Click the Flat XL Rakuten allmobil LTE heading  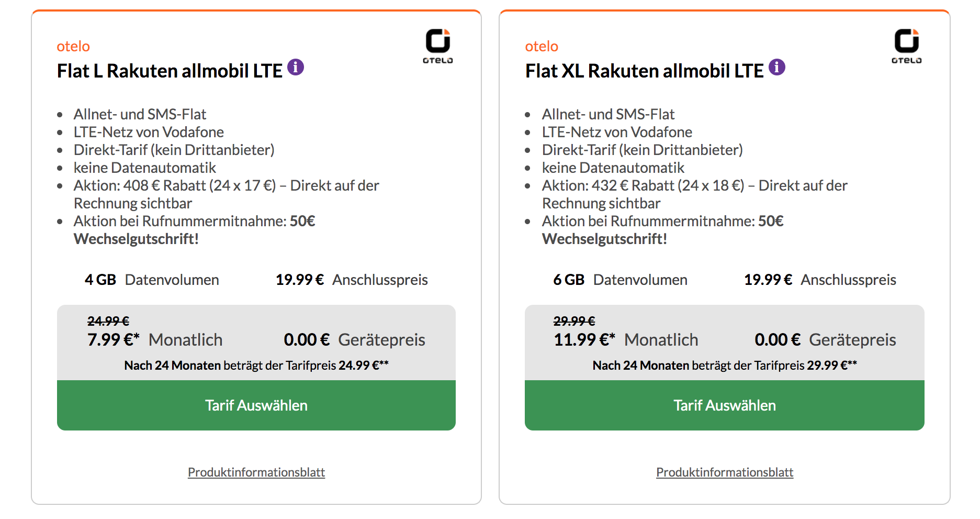coord(644,71)
